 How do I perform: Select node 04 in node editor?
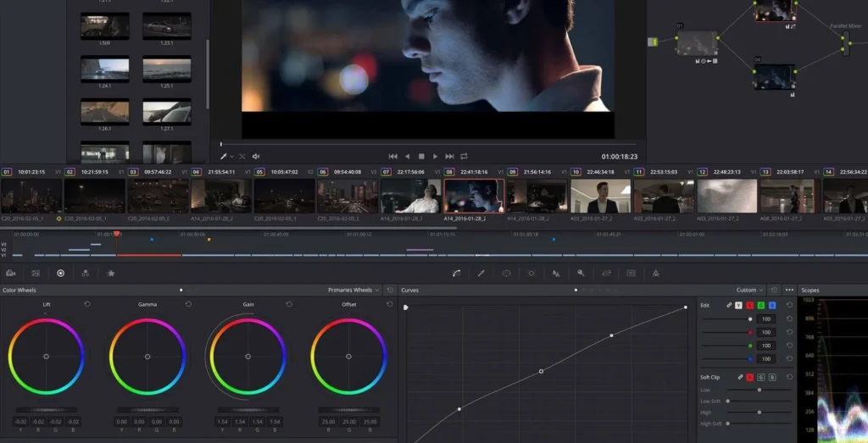tap(774, 77)
